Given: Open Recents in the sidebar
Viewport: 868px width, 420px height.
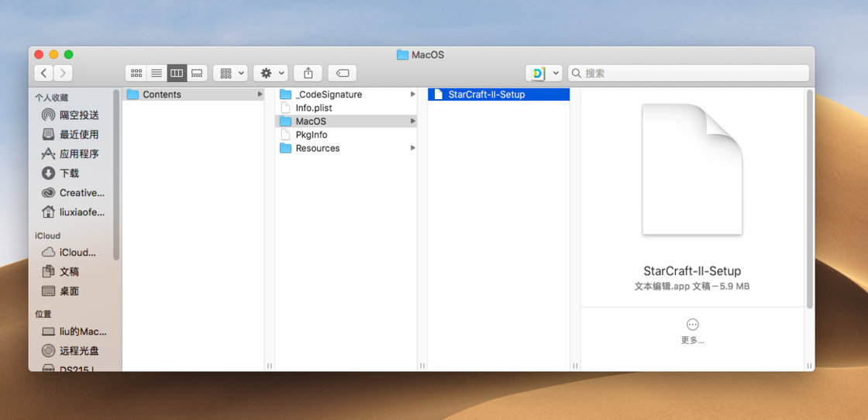Looking at the screenshot, I should 79,134.
